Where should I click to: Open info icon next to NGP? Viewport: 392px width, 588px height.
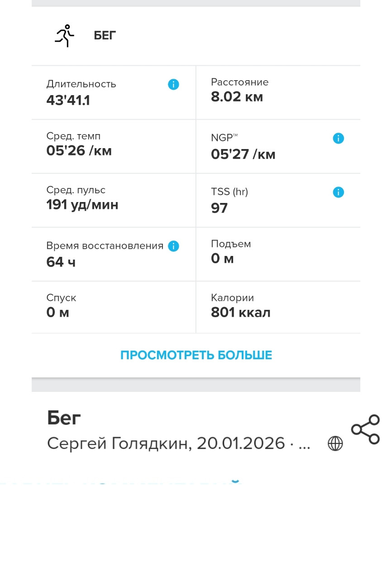pyautogui.click(x=338, y=138)
